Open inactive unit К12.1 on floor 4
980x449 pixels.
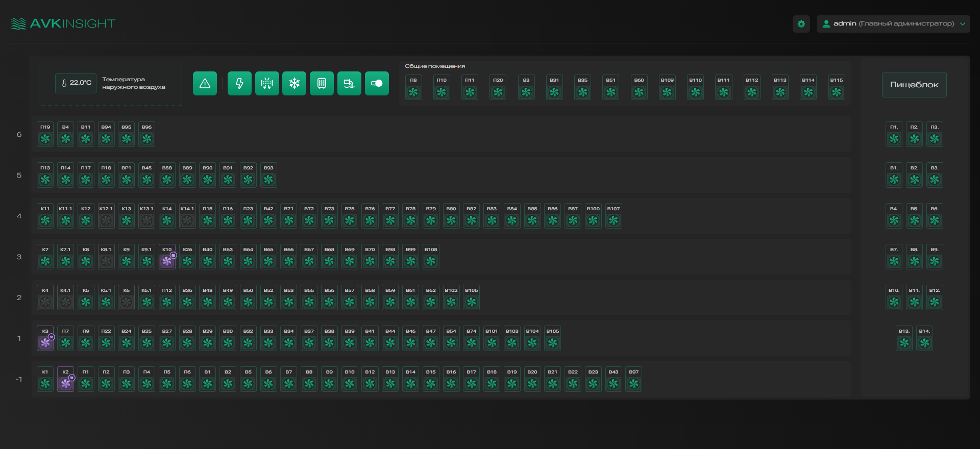106,216
